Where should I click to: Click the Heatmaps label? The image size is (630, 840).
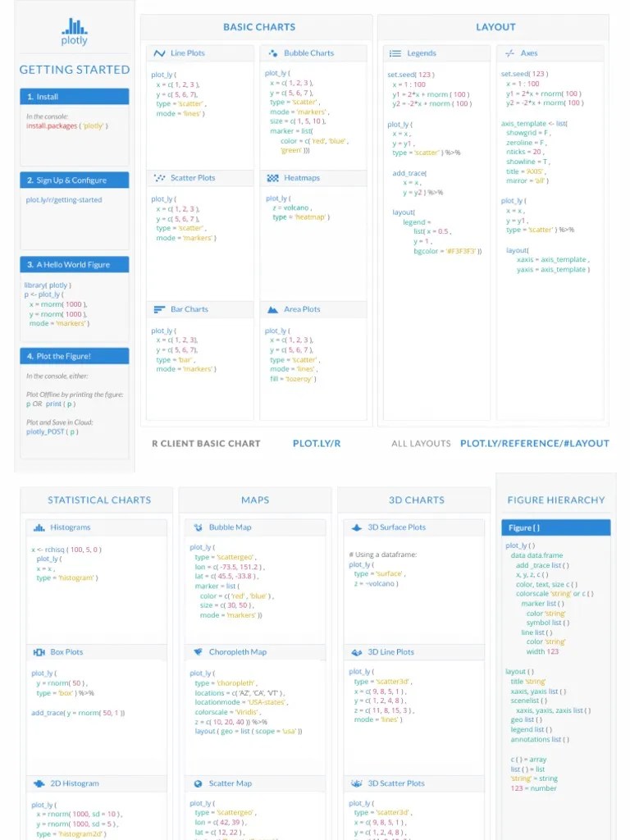click(x=302, y=178)
